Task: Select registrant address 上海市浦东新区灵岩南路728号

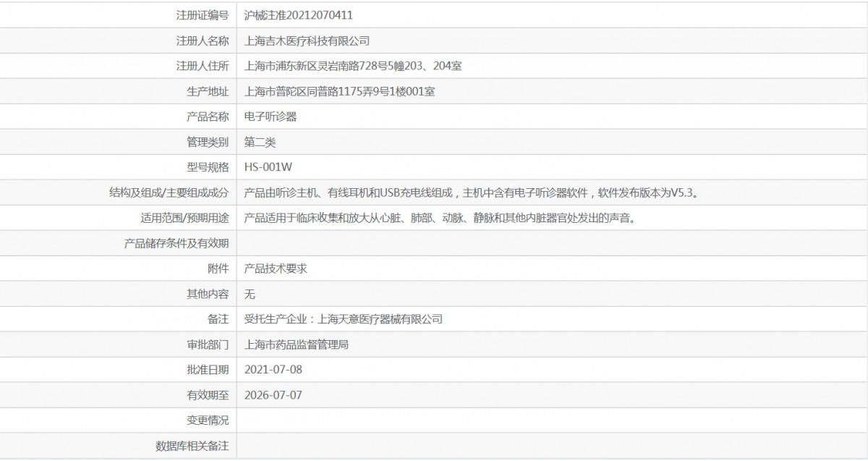Action: [x=354, y=66]
